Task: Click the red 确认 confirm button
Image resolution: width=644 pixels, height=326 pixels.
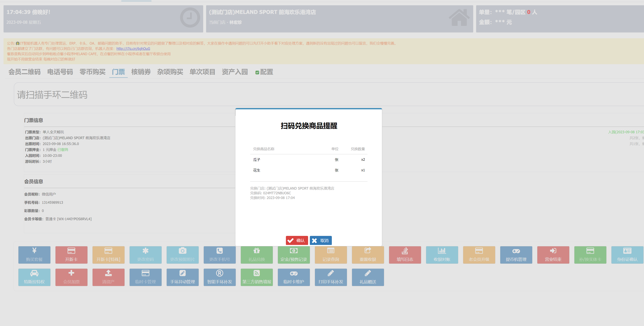Action: coord(297,240)
